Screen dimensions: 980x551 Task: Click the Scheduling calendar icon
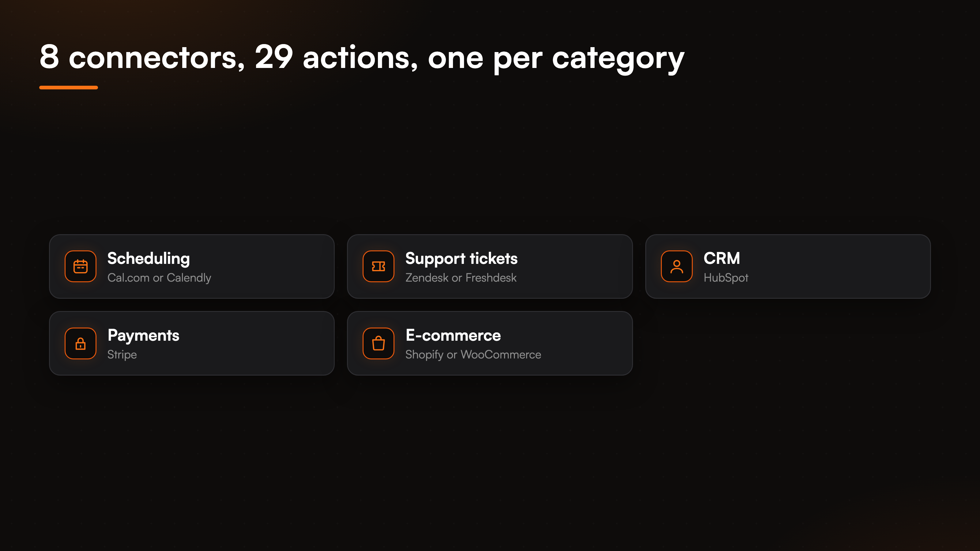[80, 266]
